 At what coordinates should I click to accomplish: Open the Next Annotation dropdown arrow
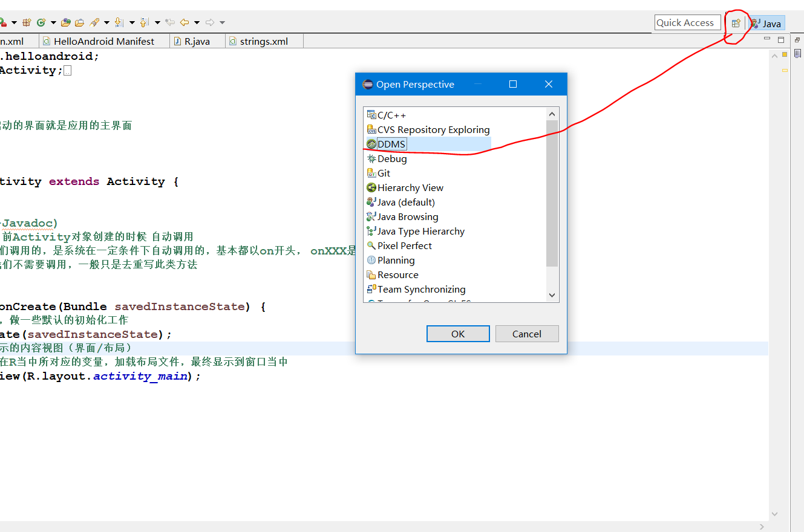tap(132, 22)
